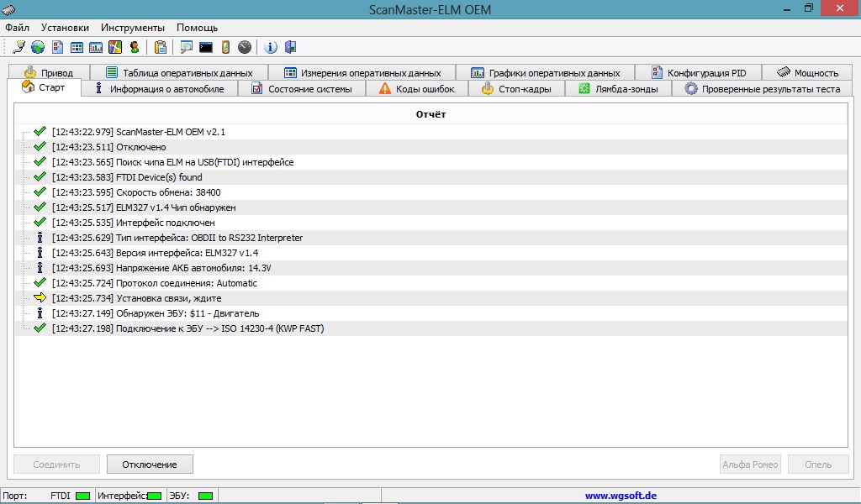Screen dimensions: 861x504
Task: Click the magnifier search toolbar icon
Action: 186,47
